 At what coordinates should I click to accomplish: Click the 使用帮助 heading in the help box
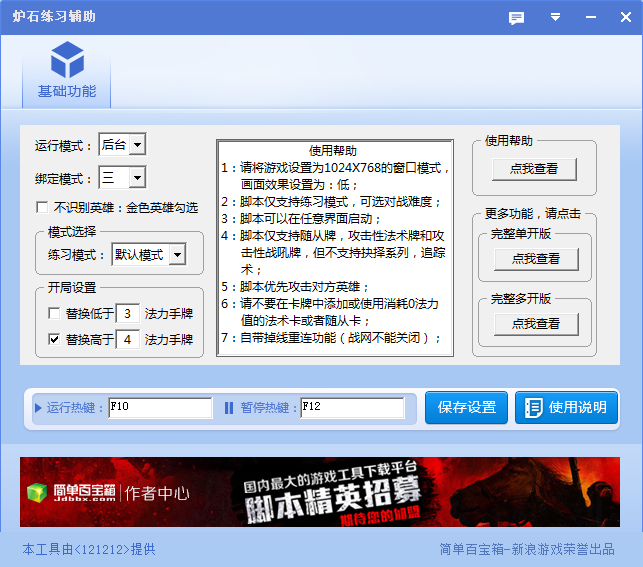tap(333, 151)
